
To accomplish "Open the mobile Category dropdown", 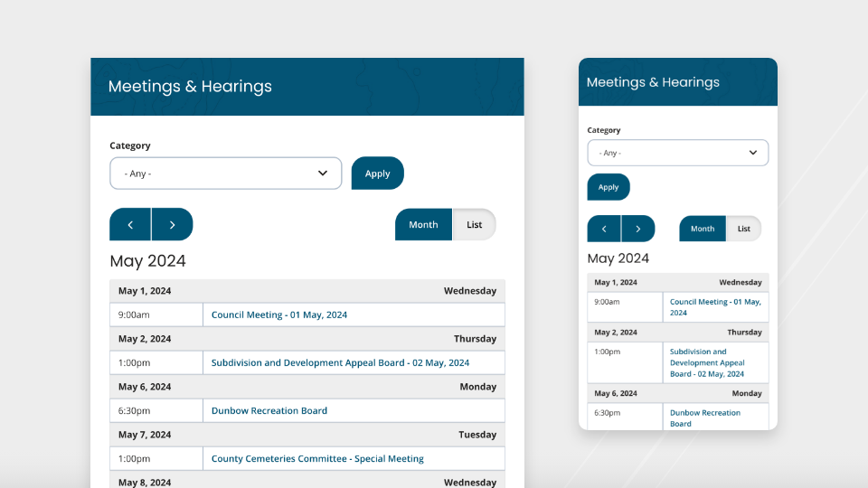I will [677, 153].
